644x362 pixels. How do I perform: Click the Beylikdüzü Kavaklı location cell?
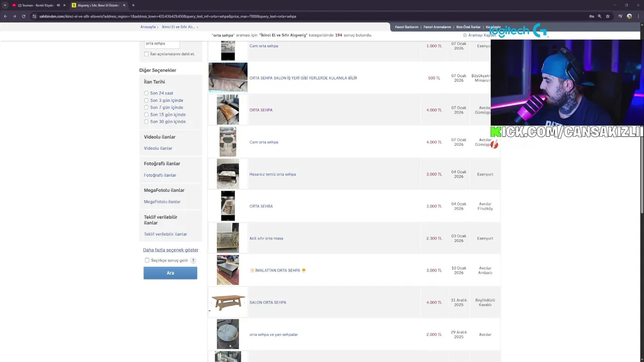click(485, 302)
